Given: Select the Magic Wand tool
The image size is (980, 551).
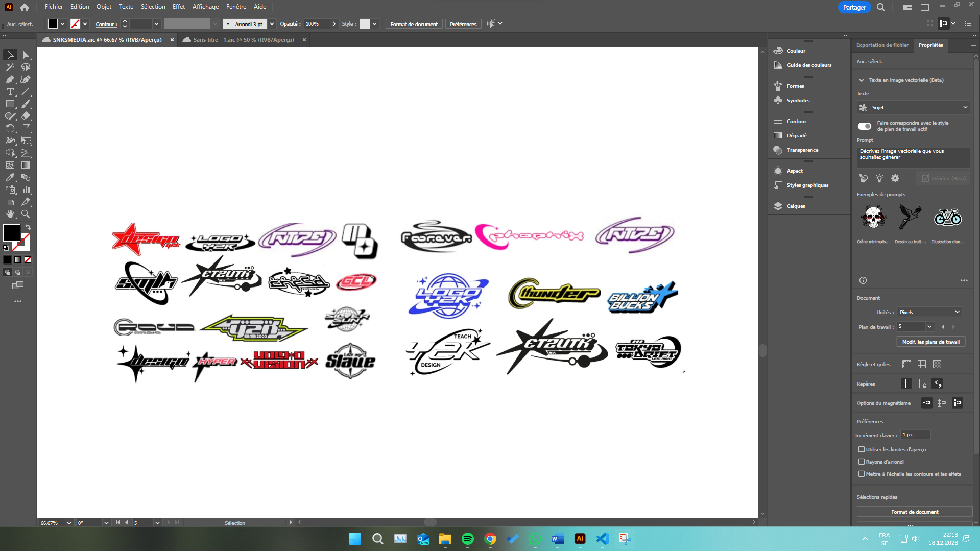Looking at the screenshot, I should point(10,67).
